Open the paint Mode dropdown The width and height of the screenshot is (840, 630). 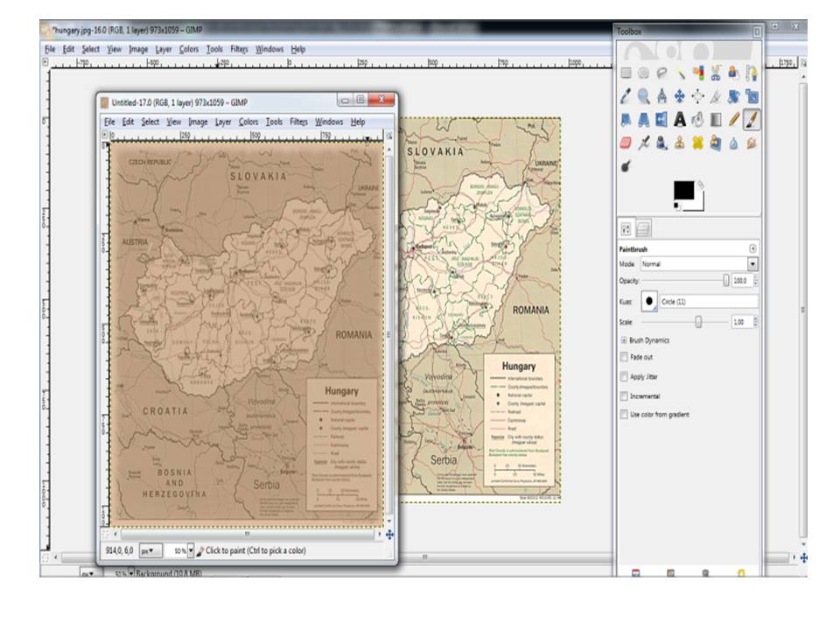tap(699, 264)
